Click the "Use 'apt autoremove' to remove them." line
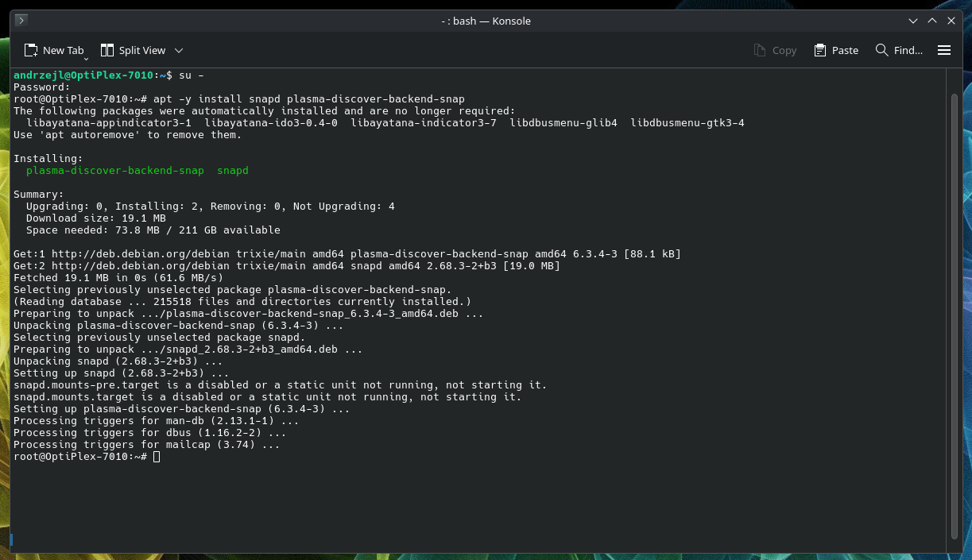 tap(128, 134)
